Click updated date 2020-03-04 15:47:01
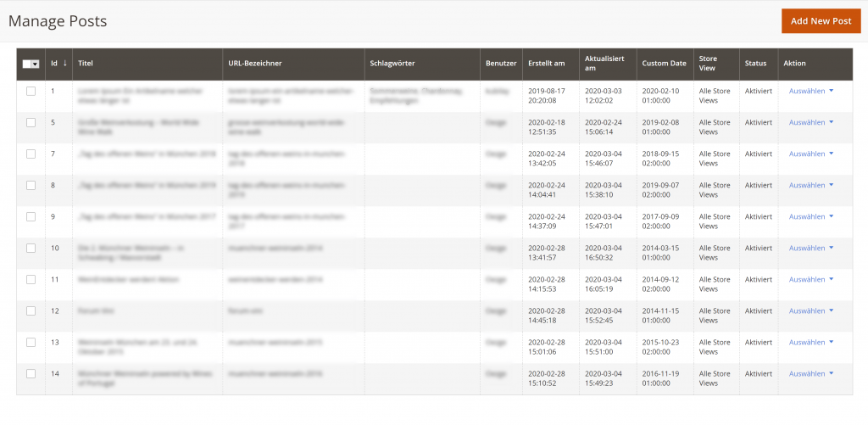 coord(604,221)
